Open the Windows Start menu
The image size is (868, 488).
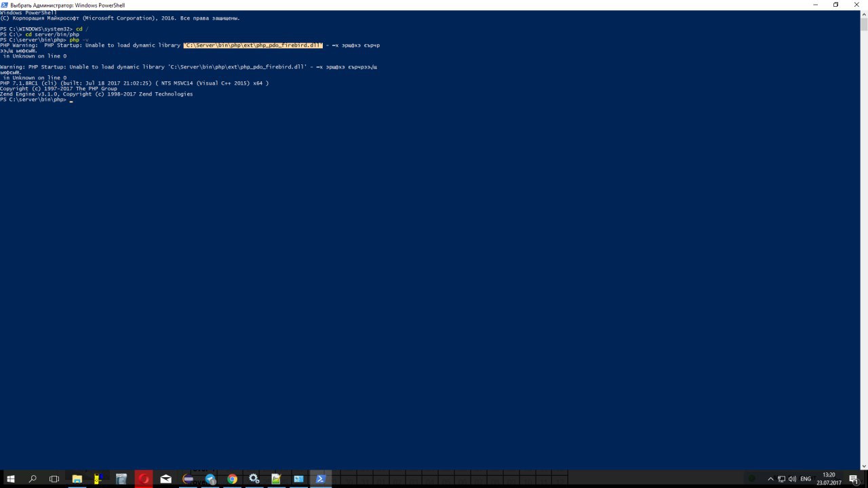11,479
